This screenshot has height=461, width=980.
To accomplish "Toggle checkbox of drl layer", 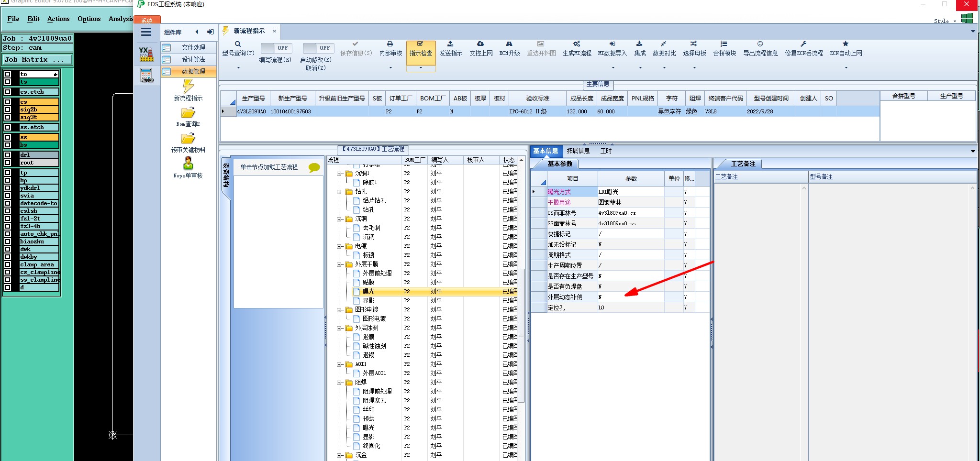I will coord(8,155).
